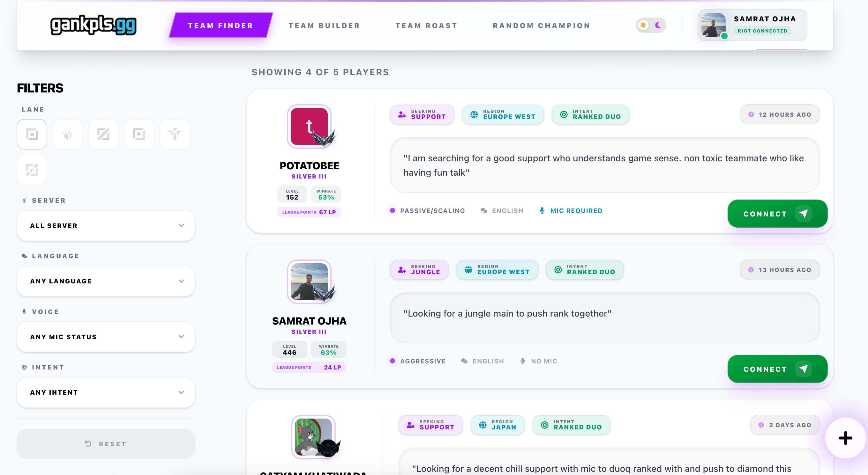The width and height of the screenshot is (868, 475).
Task: Select the Support lane filter icon
Action: 175,134
